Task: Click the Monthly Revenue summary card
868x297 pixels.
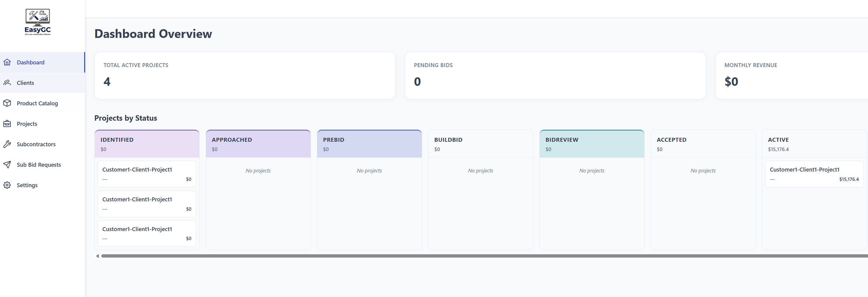Action: [x=792, y=76]
